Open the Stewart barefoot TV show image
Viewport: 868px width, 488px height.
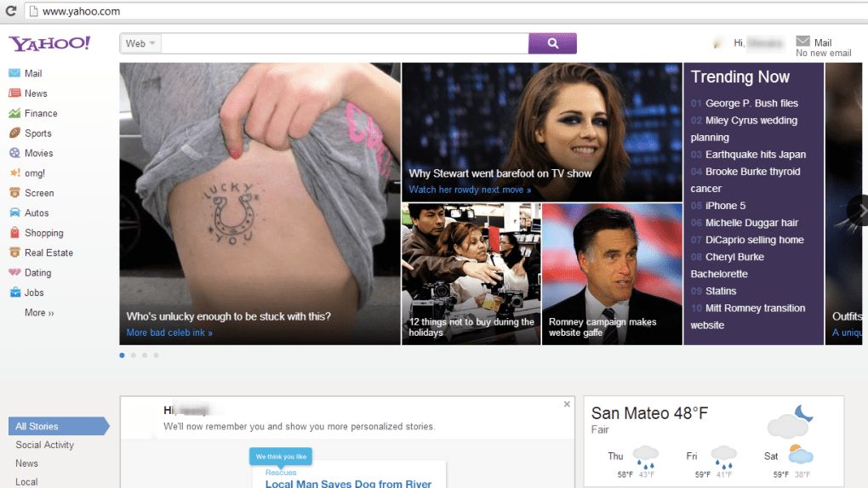click(542, 132)
